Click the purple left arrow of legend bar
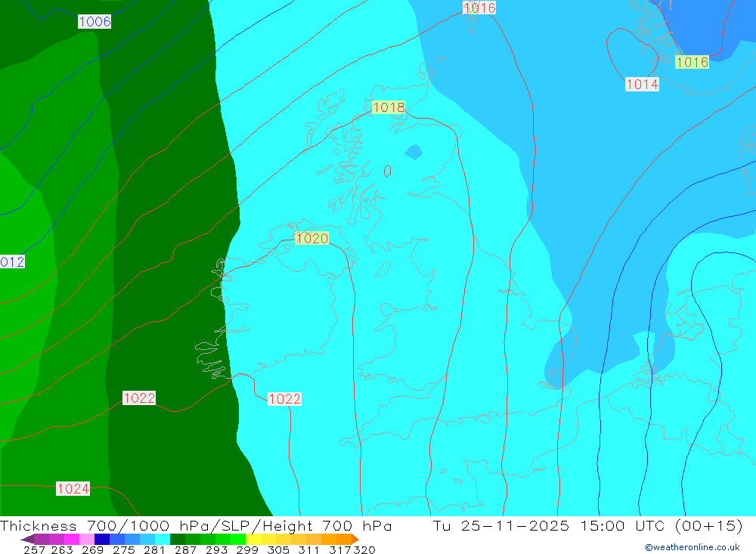The width and height of the screenshot is (756, 554). [27, 539]
